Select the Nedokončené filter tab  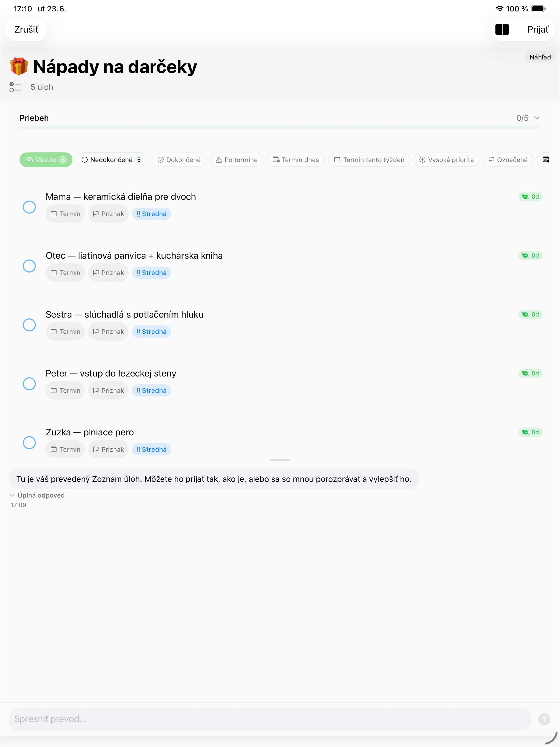112,160
